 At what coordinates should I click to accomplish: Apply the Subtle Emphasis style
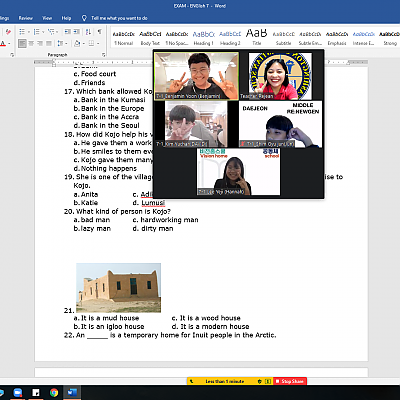pos(310,38)
